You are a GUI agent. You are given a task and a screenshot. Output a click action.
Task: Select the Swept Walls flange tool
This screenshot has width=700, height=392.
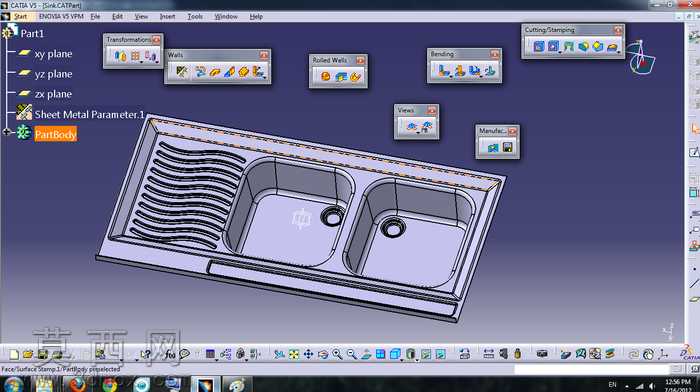[x=258, y=71]
